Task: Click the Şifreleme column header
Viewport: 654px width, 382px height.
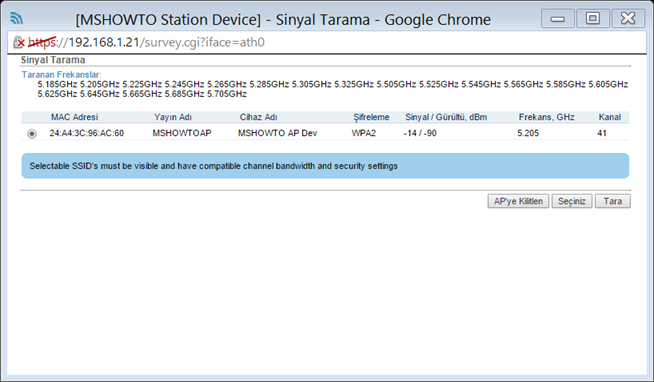Action: click(x=371, y=117)
